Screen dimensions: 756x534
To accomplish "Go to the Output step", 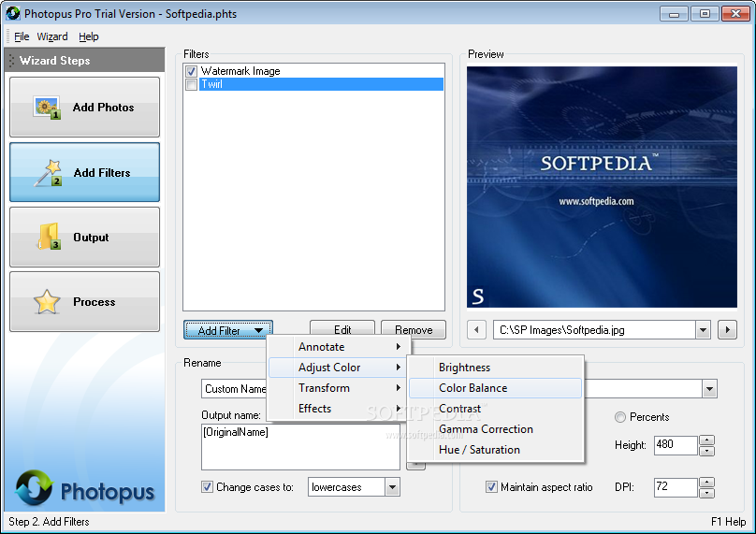I will coord(84,238).
